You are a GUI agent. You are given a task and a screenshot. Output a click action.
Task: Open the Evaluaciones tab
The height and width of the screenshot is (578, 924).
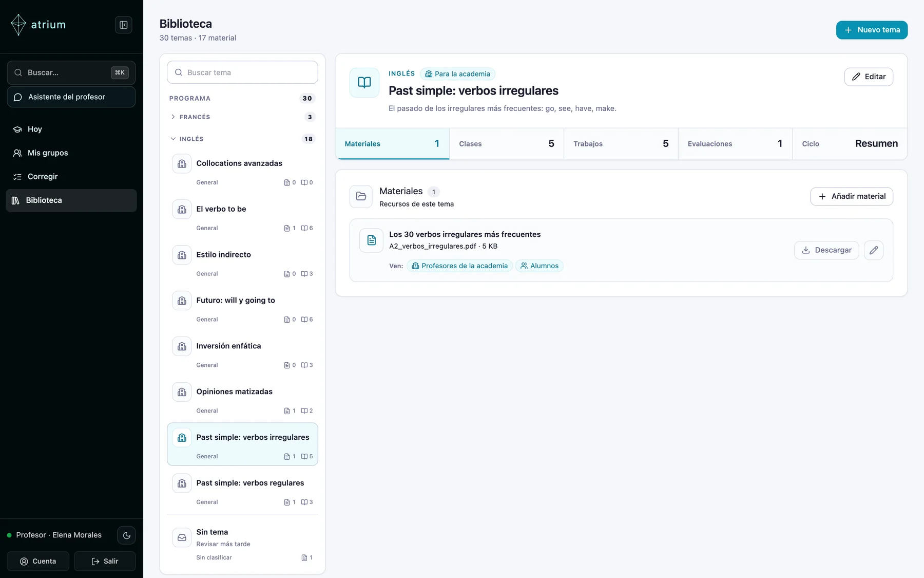(735, 144)
